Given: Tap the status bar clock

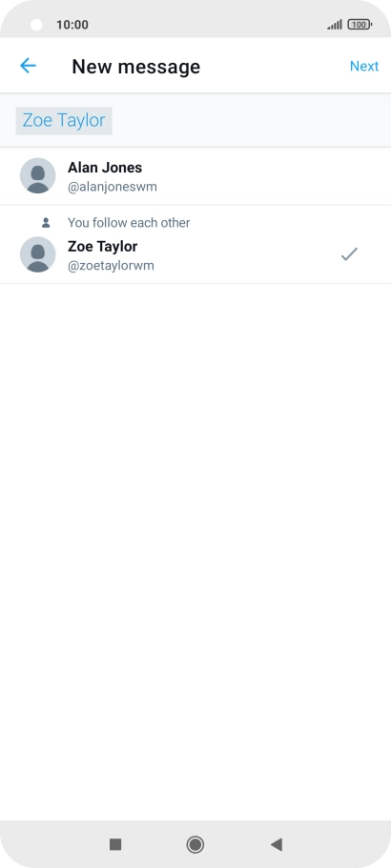Looking at the screenshot, I should 72,25.
